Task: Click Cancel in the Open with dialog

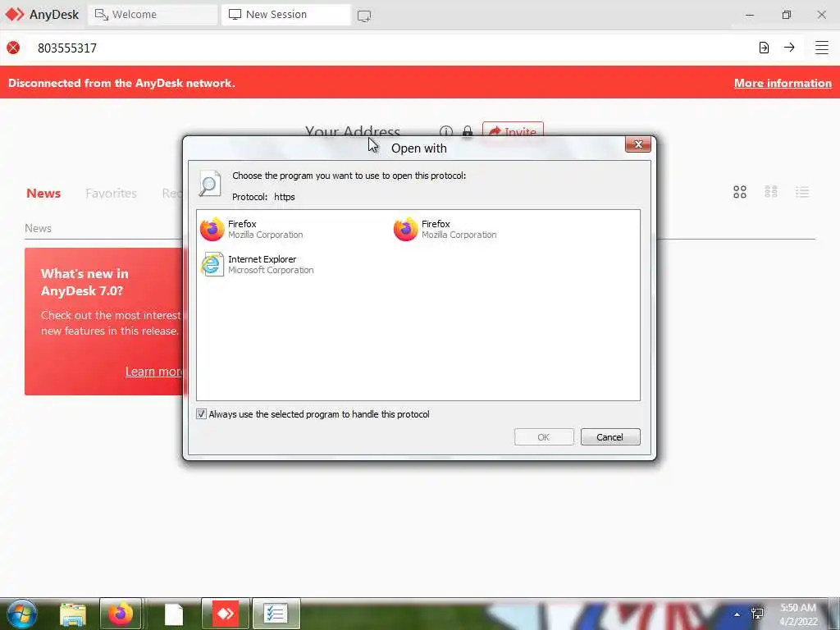Action: [x=610, y=437]
